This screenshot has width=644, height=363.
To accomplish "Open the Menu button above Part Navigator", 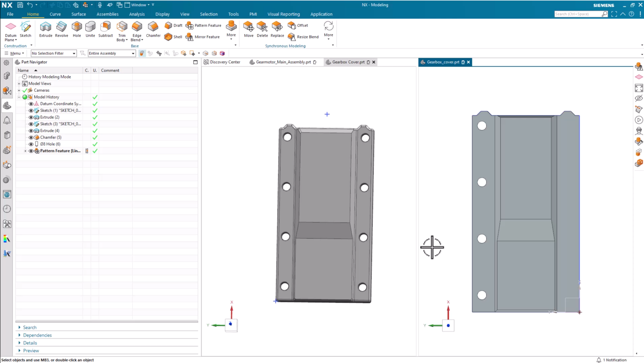I will pyautogui.click(x=14, y=53).
